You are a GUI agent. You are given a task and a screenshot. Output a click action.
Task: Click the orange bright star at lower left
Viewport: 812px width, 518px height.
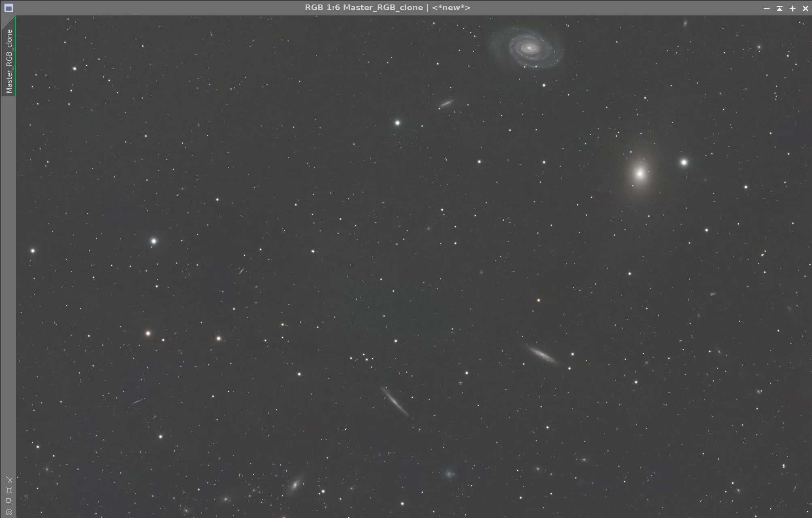click(148, 333)
